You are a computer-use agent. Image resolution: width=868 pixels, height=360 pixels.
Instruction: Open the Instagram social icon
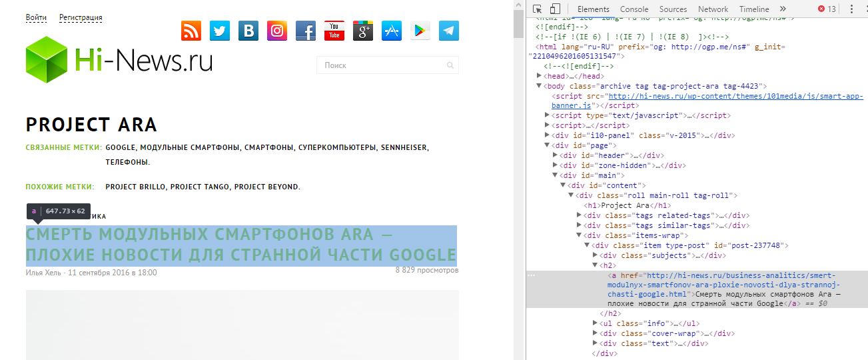(277, 31)
